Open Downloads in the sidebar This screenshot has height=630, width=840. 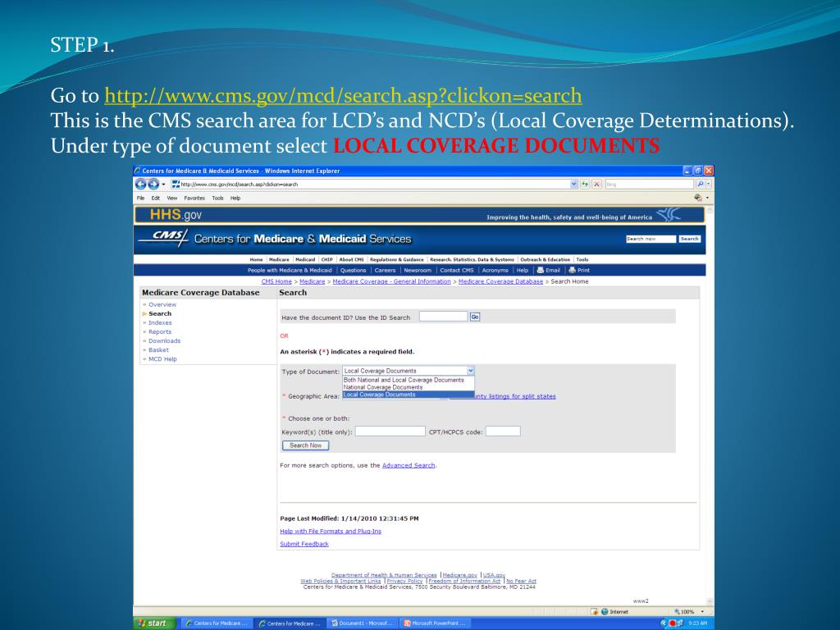click(x=164, y=341)
